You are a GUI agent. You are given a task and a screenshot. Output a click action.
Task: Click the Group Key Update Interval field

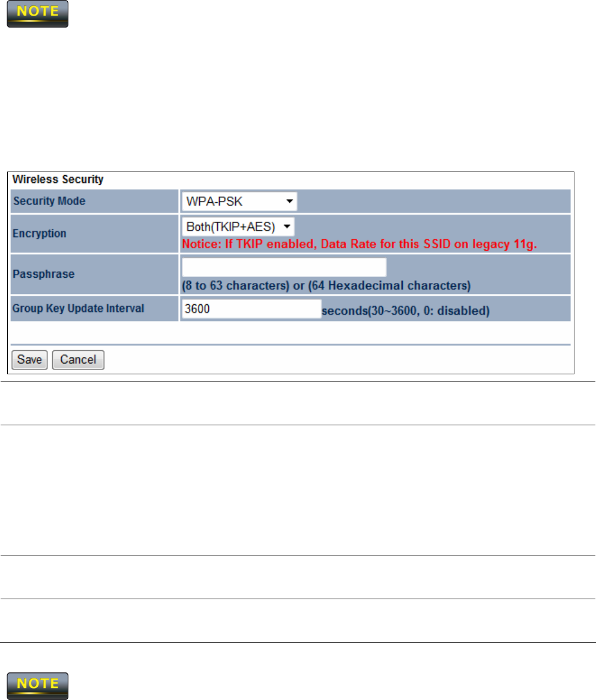(251, 309)
